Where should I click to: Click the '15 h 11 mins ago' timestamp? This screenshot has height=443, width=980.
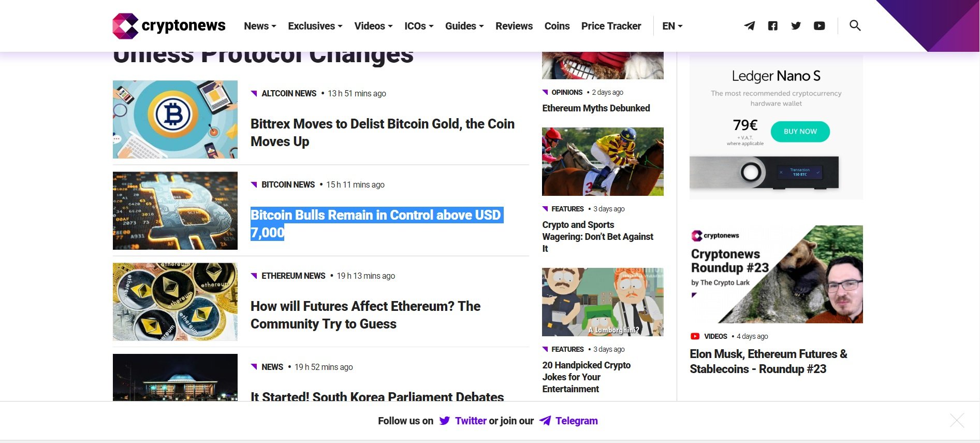click(x=355, y=184)
